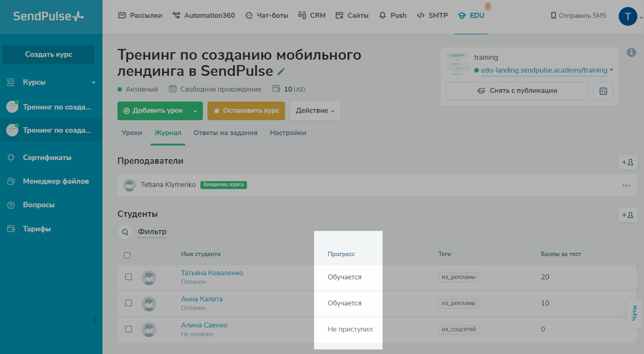Image resolution: width=644 pixels, height=354 pixels.
Task: Click add student icon in Студенты section
Action: [x=627, y=215]
